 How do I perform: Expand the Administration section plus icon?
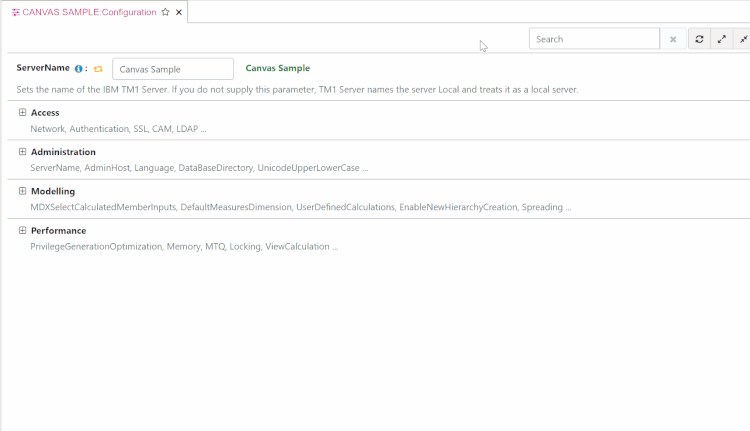(22, 151)
